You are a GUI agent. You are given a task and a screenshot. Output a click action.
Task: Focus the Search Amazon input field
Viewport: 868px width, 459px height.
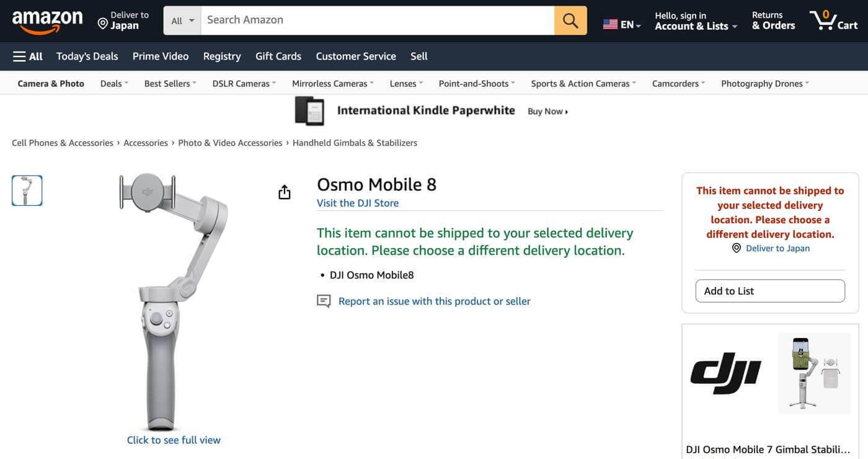coord(377,20)
